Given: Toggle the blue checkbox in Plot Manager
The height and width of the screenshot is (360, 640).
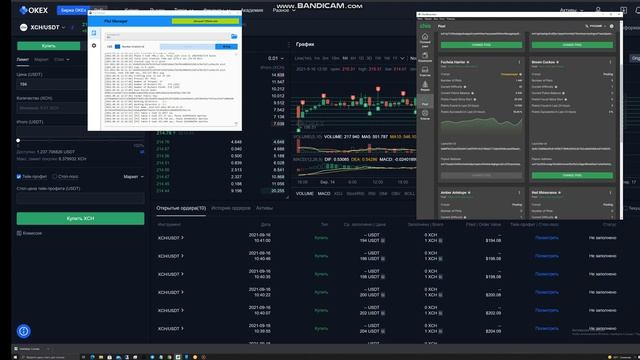Looking at the screenshot, I should click(x=118, y=47).
